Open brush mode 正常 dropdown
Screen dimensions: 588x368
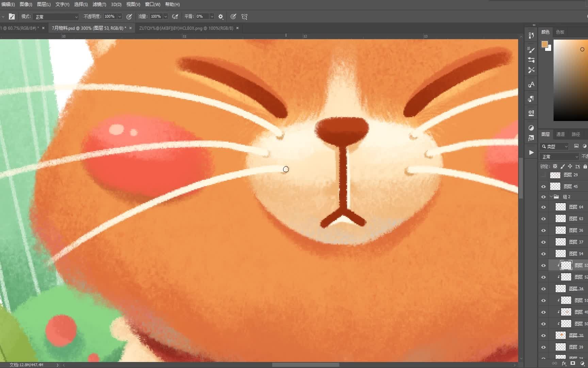coord(56,16)
